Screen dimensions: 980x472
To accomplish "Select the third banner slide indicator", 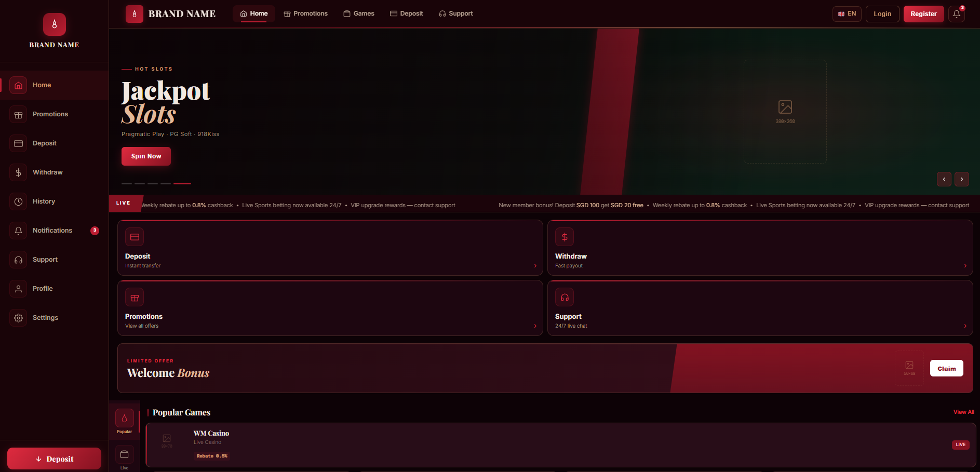I will pyautogui.click(x=153, y=184).
